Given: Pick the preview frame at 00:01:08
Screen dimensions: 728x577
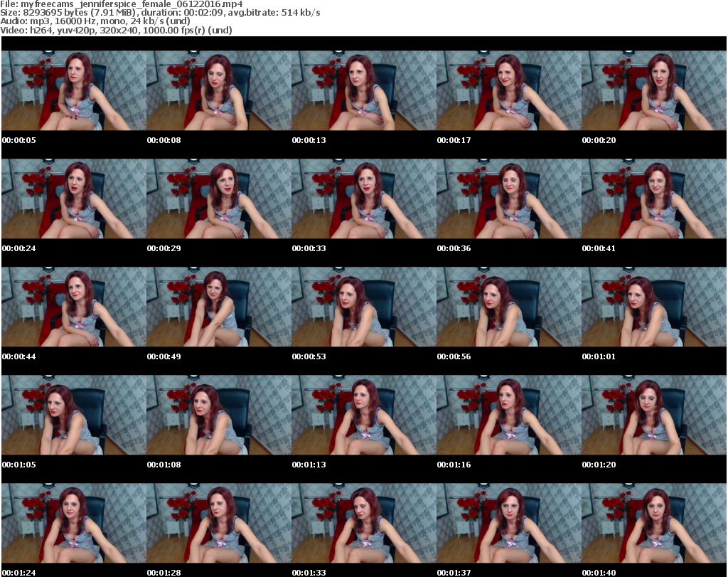Looking at the screenshot, I should point(219,415).
